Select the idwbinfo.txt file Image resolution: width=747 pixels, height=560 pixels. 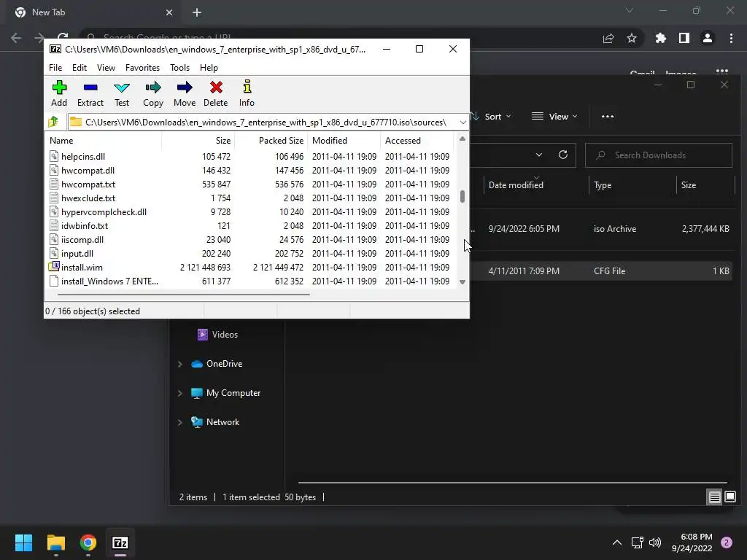85,225
